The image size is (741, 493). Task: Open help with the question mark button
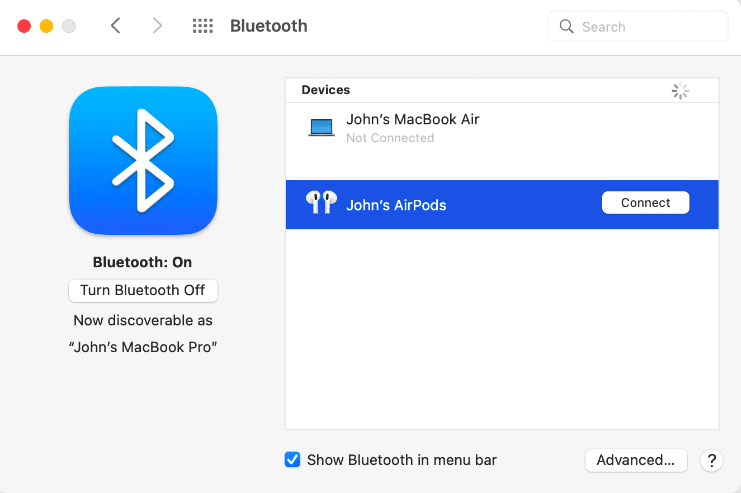coord(712,460)
